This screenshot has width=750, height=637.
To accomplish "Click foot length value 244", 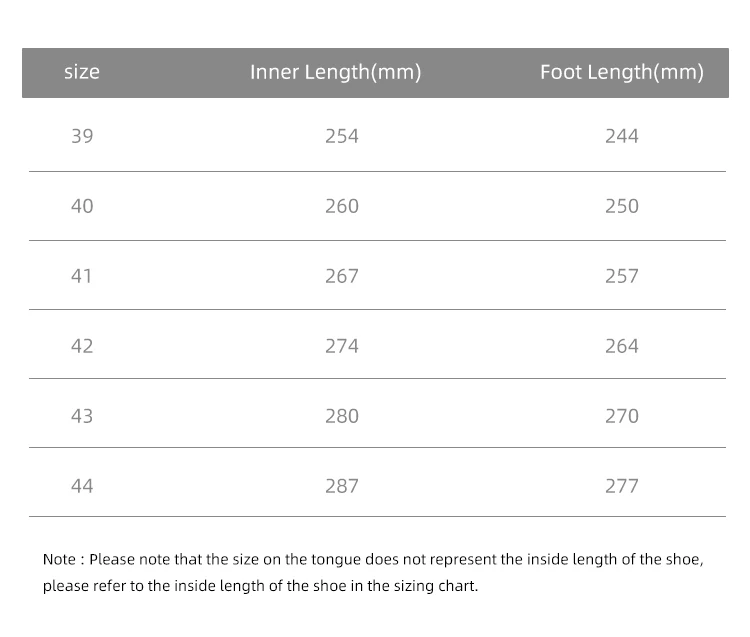I will click(x=621, y=136).
